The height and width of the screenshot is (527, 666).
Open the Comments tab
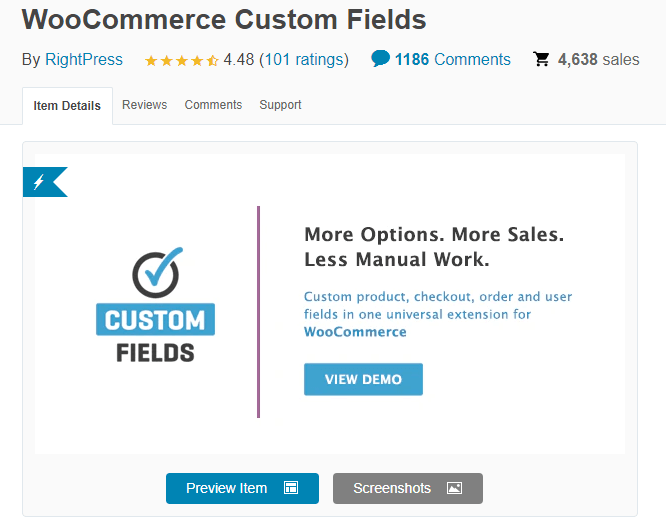coord(213,105)
